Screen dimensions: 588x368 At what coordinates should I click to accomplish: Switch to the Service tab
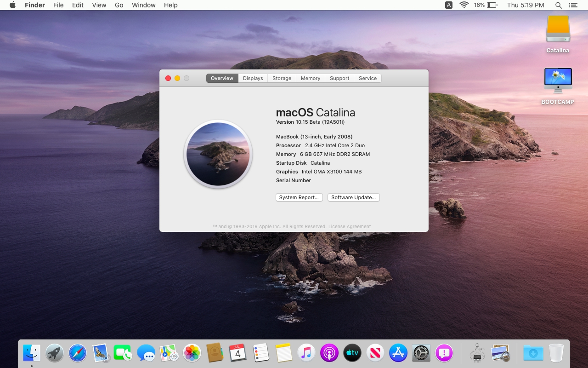click(368, 78)
